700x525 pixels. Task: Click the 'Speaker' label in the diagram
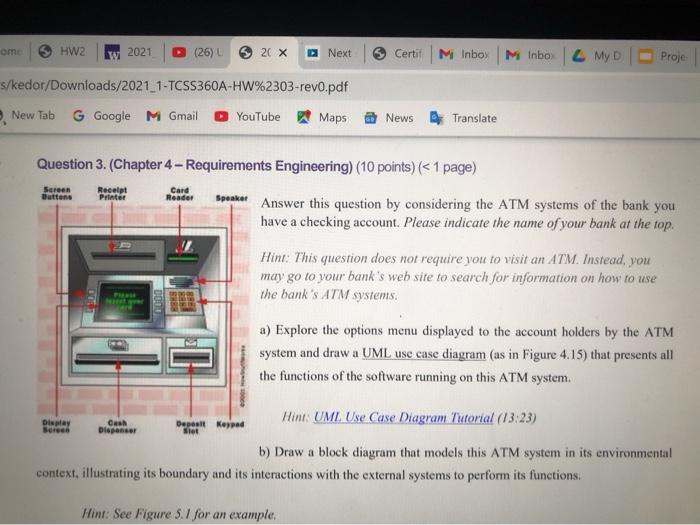pos(231,198)
